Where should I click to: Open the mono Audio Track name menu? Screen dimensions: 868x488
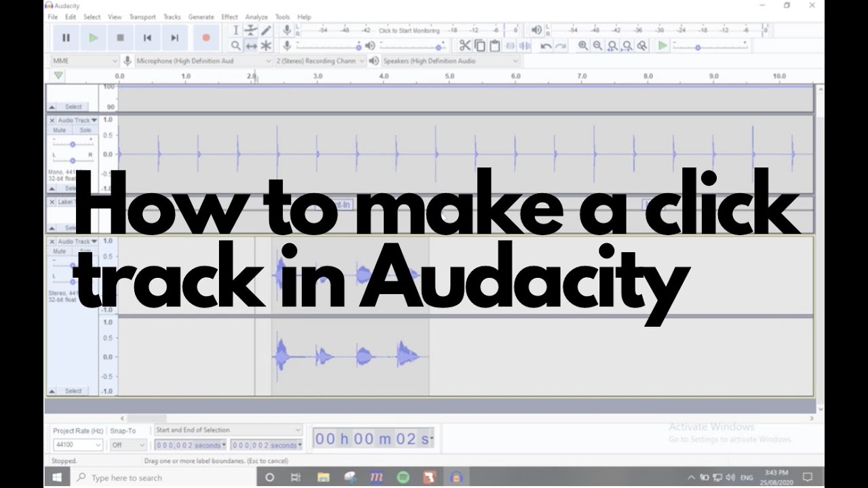[x=77, y=120]
